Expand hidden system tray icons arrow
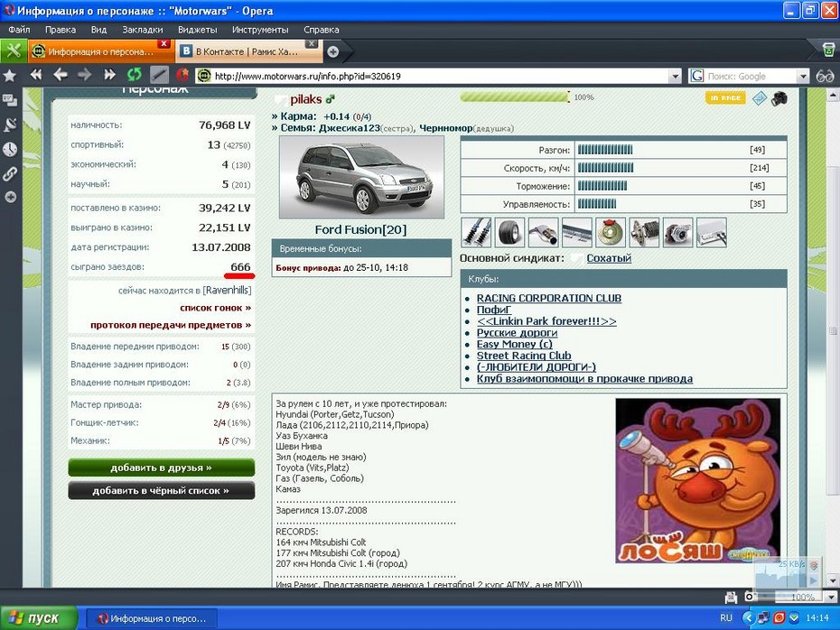The height and width of the screenshot is (630, 840). [748, 617]
